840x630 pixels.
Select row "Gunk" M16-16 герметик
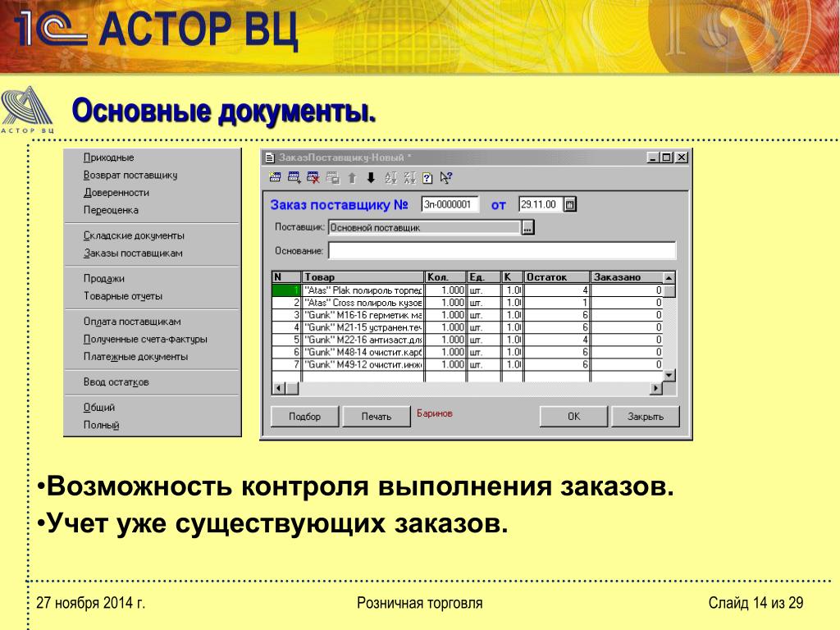tap(467, 315)
